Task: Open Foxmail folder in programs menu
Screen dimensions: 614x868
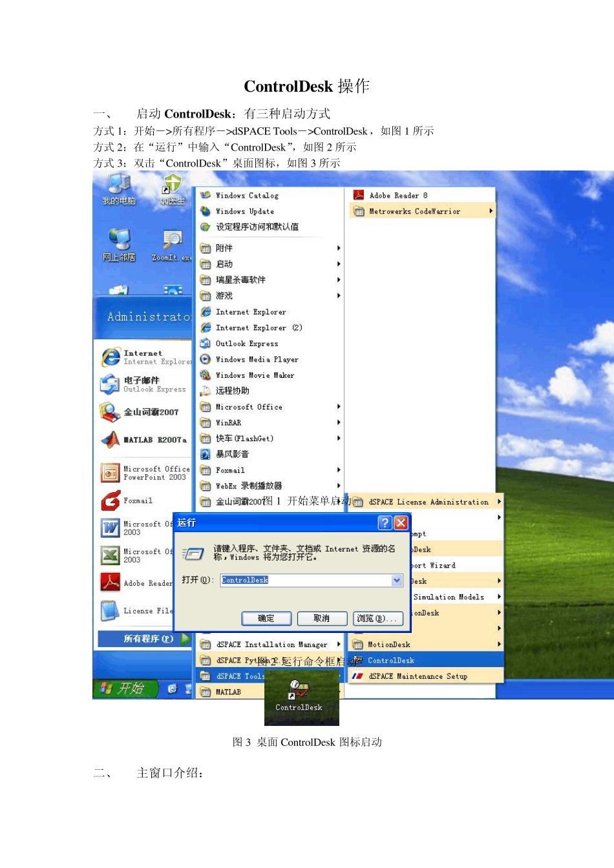Action: [x=270, y=470]
